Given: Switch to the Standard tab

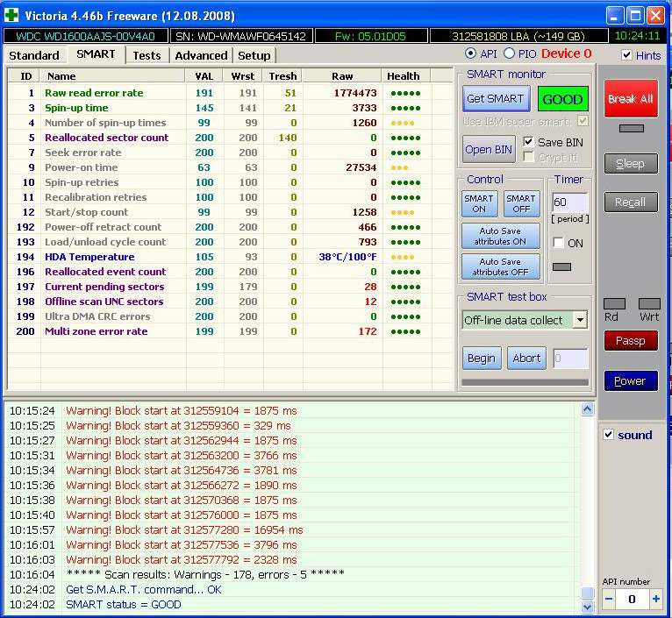Looking at the screenshot, I should [x=34, y=56].
